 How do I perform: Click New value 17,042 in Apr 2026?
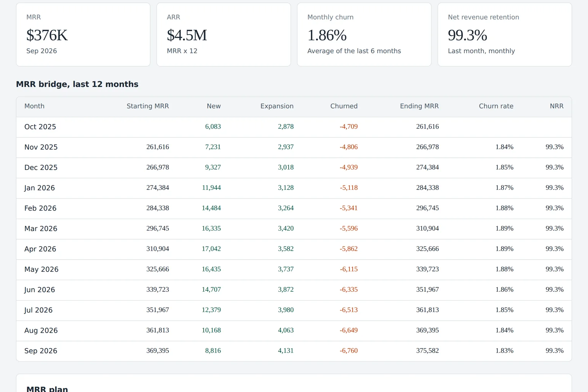(x=211, y=248)
